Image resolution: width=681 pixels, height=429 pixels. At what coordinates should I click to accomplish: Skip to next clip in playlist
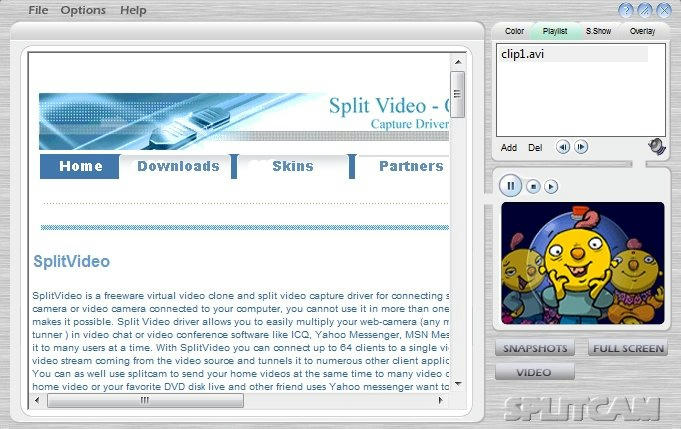tap(581, 147)
